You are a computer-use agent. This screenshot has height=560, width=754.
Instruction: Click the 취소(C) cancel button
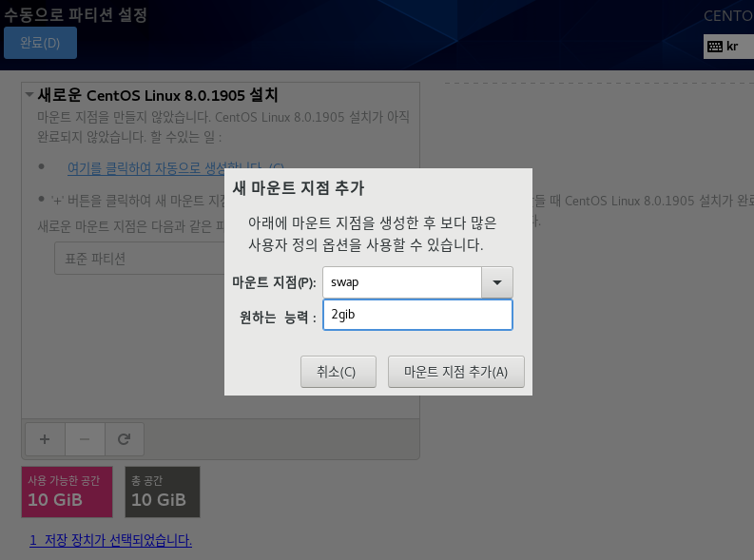(x=338, y=372)
